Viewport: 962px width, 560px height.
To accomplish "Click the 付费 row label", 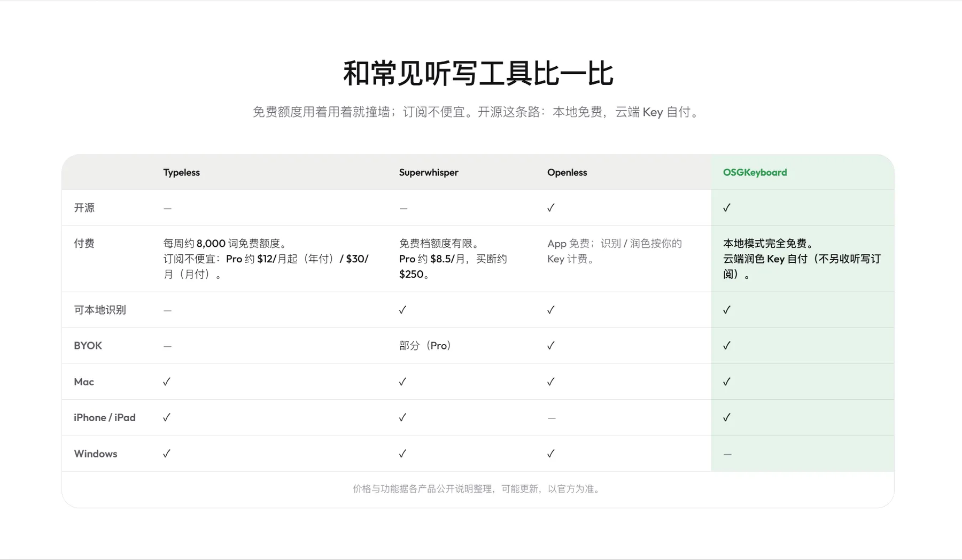I will [84, 244].
